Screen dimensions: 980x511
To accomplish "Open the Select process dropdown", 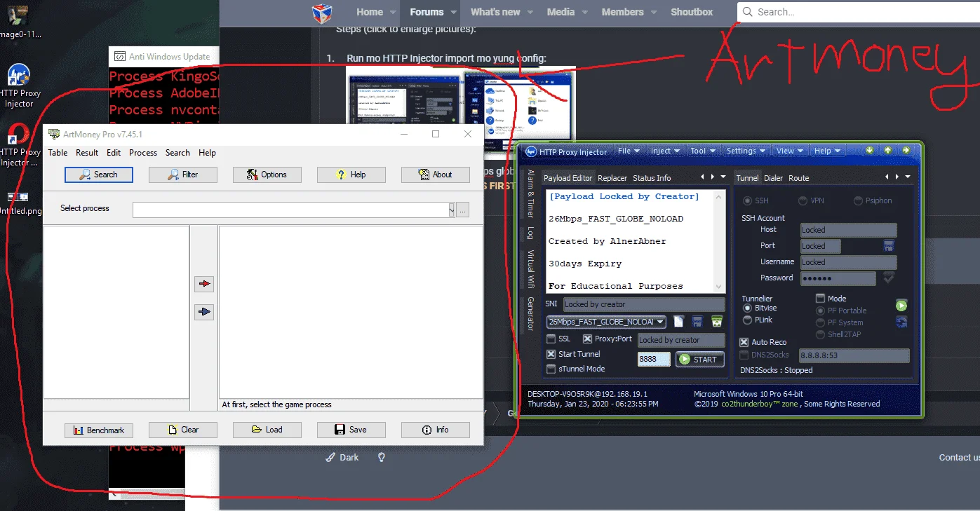I will [x=451, y=210].
